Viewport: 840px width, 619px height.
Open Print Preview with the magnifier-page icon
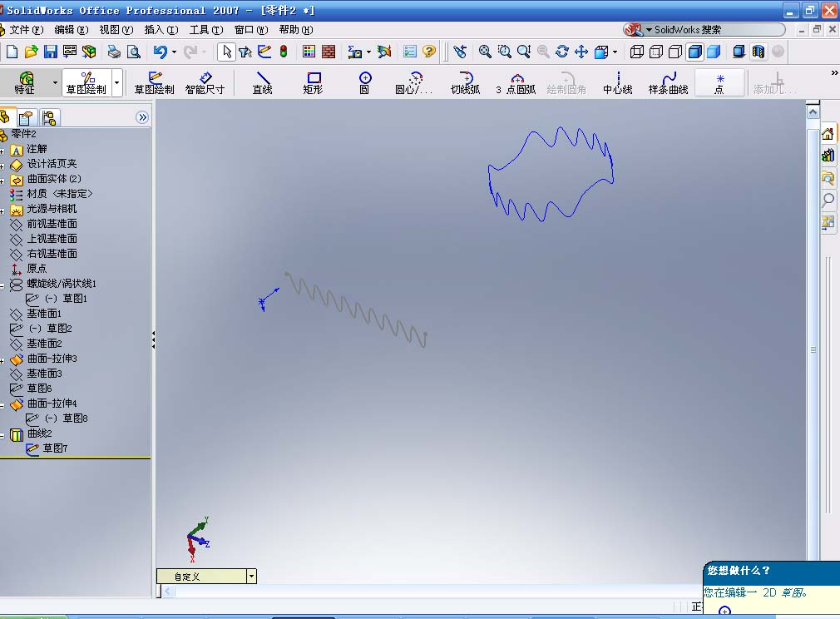(x=133, y=52)
